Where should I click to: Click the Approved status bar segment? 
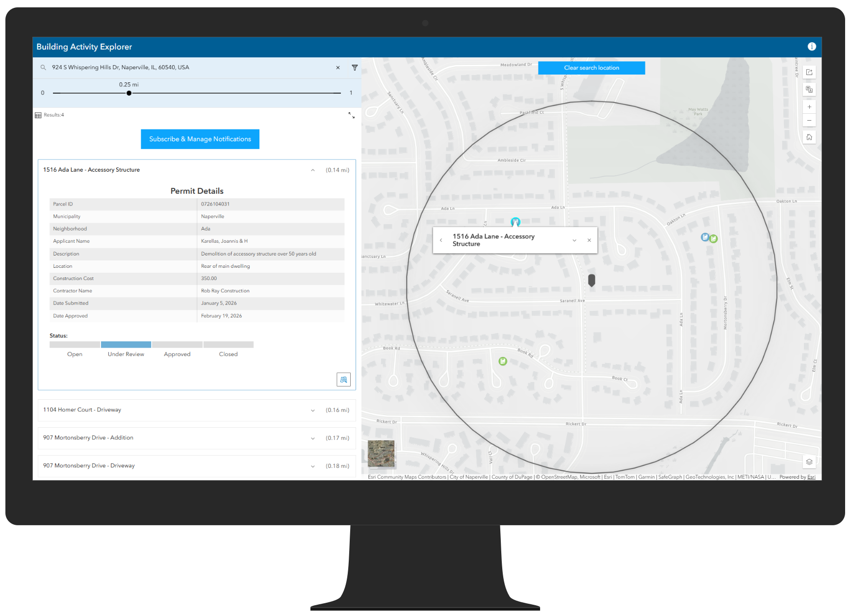point(177,345)
